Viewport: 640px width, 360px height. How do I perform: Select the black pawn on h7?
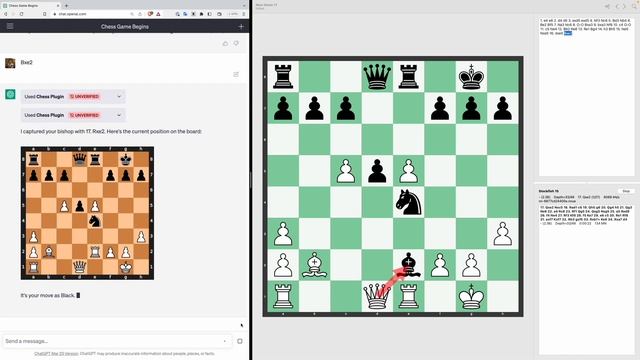[x=503, y=108]
